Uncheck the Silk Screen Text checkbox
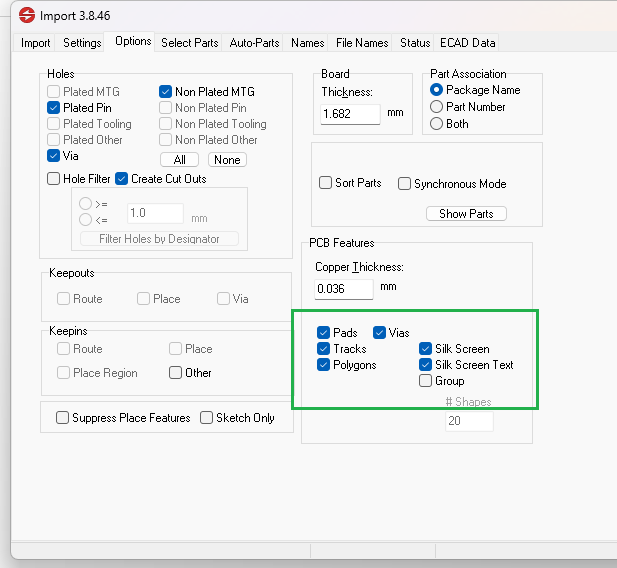This screenshot has width=617, height=568. (x=426, y=365)
